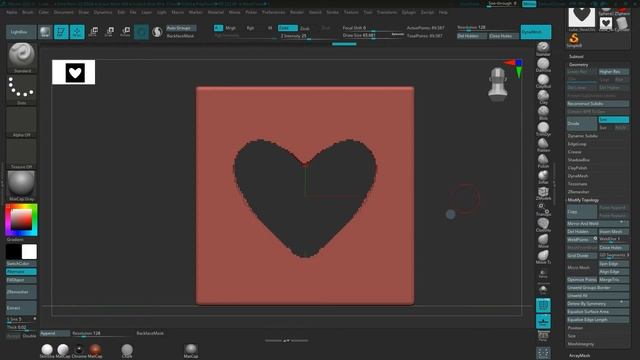Toggle the Zadd button

pyautogui.click(x=288, y=28)
